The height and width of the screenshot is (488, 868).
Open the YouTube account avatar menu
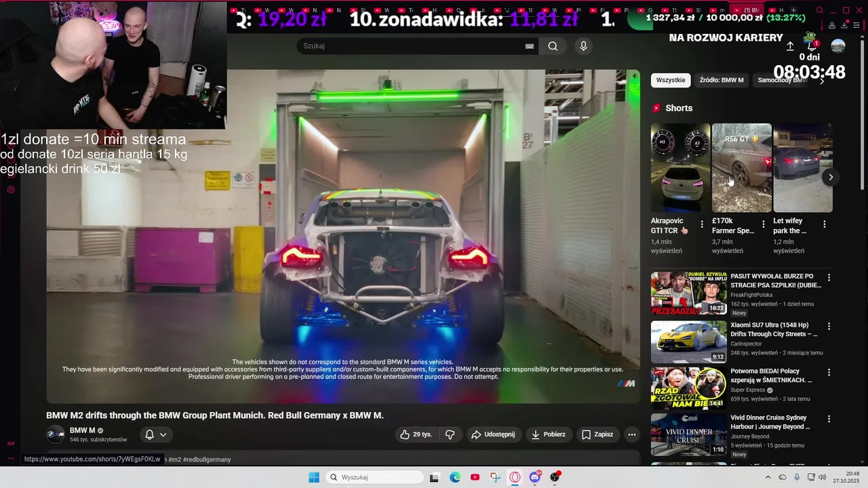pyautogui.click(x=838, y=46)
